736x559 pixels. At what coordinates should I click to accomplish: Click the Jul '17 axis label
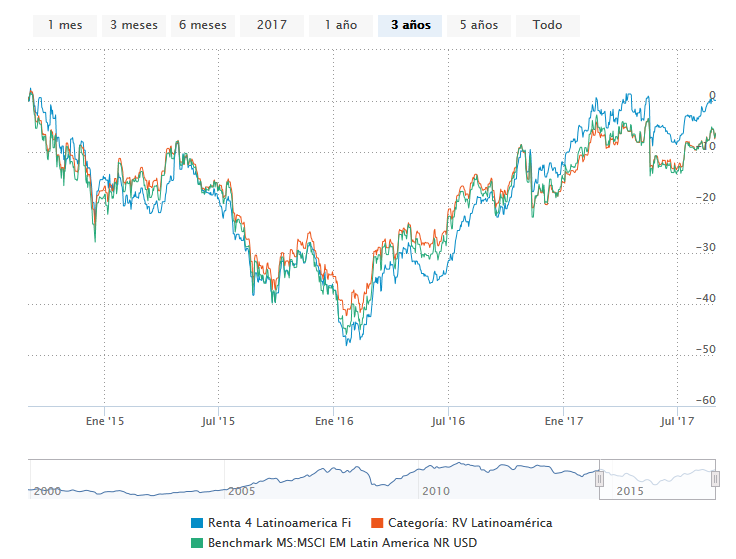tap(677, 421)
